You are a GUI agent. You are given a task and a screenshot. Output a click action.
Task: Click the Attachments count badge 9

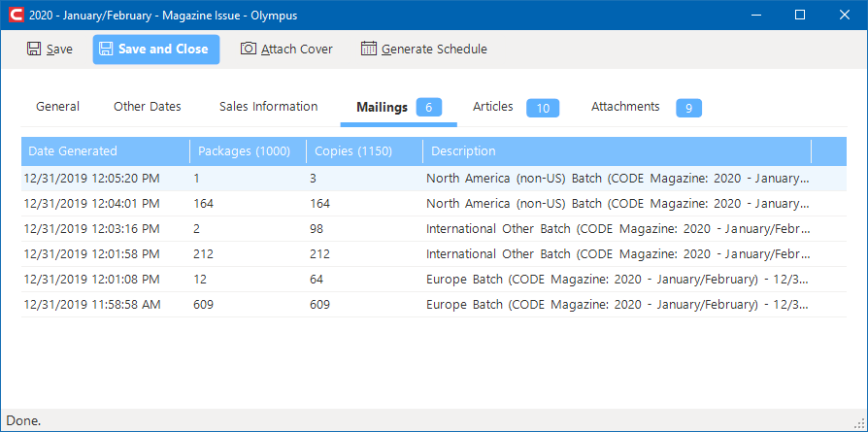point(688,108)
